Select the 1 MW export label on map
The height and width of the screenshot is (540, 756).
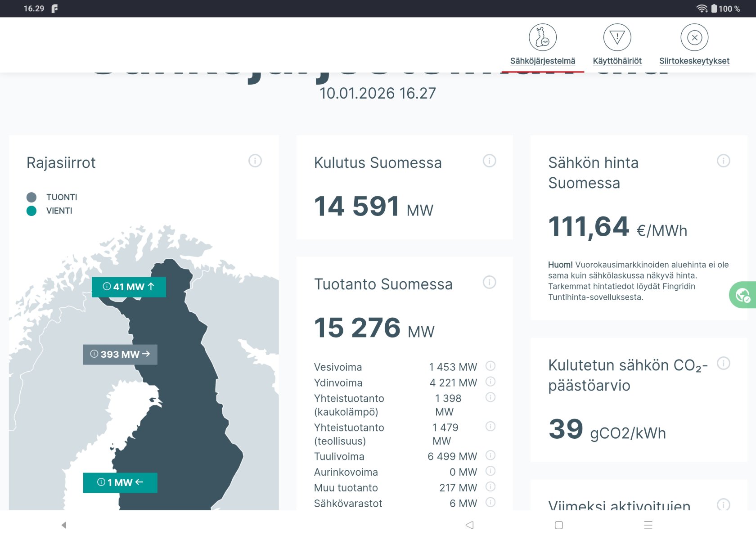[120, 483]
